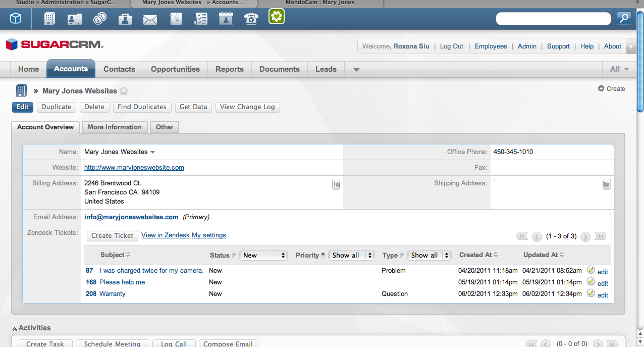Click the Sugar cube home icon
The image size is (644, 347).
click(16, 19)
